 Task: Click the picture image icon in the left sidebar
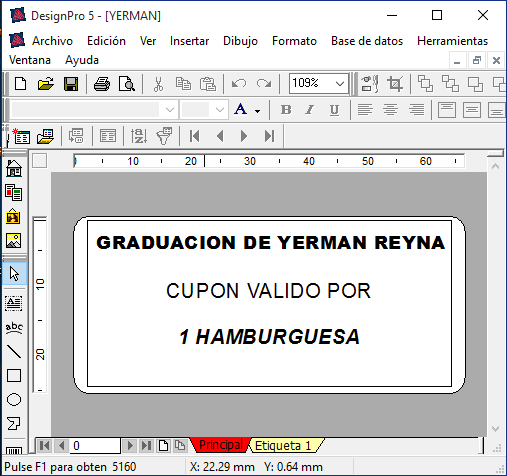coord(14,240)
